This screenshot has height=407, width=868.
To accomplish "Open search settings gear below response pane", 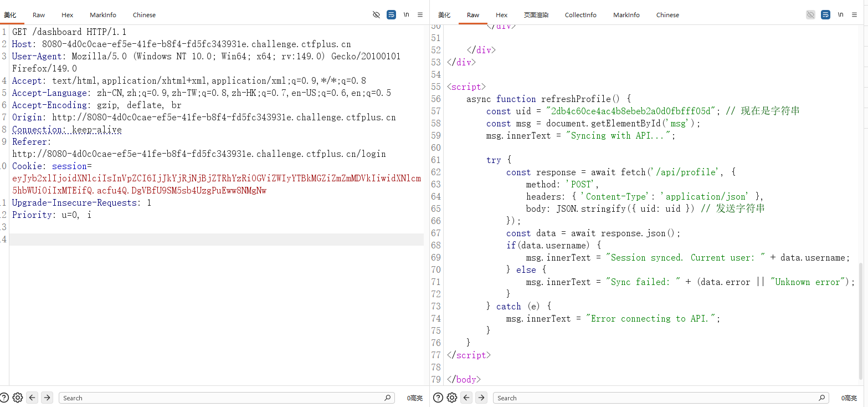I will click(452, 398).
